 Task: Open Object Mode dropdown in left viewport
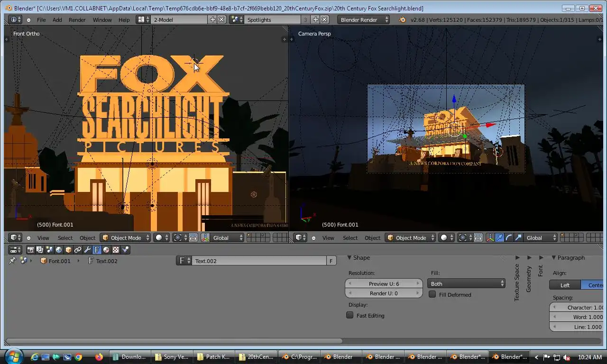point(126,237)
